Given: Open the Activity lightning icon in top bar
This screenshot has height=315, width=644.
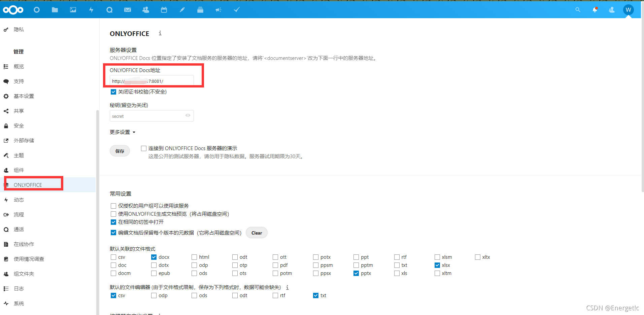Looking at the screenshot, I should point(91,10).
